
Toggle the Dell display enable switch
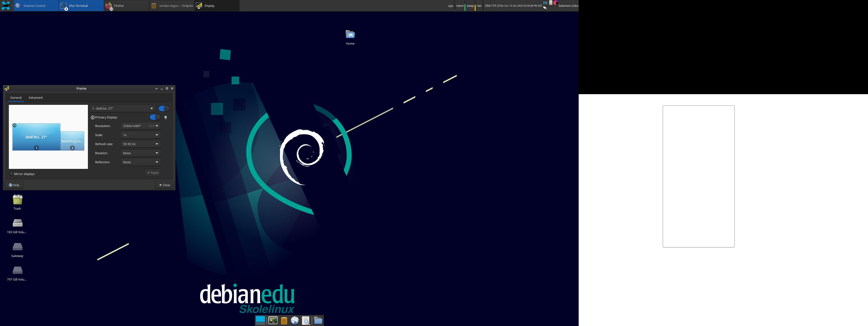164,108
